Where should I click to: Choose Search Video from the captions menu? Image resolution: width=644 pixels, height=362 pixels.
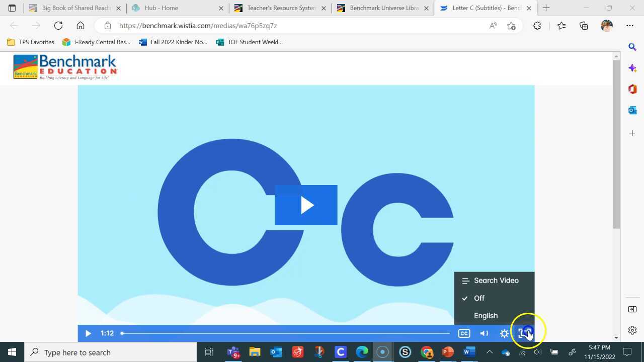click(x=496, y=280)
